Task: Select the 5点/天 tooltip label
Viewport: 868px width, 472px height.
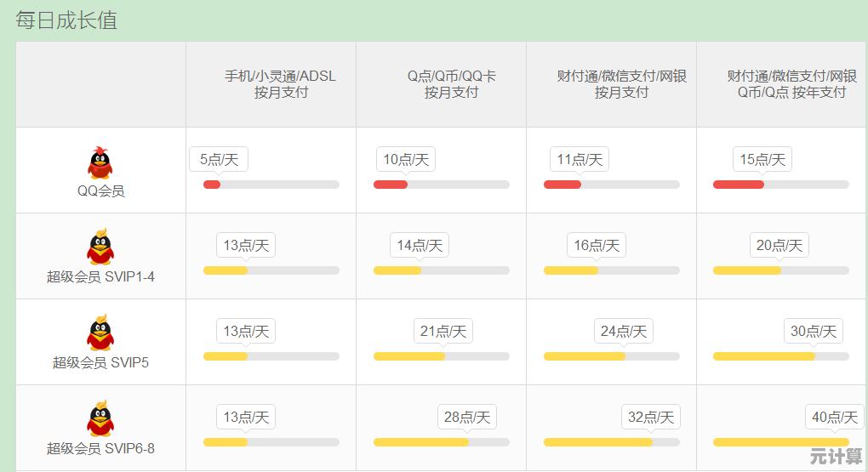Action: (x=219, y=159)
